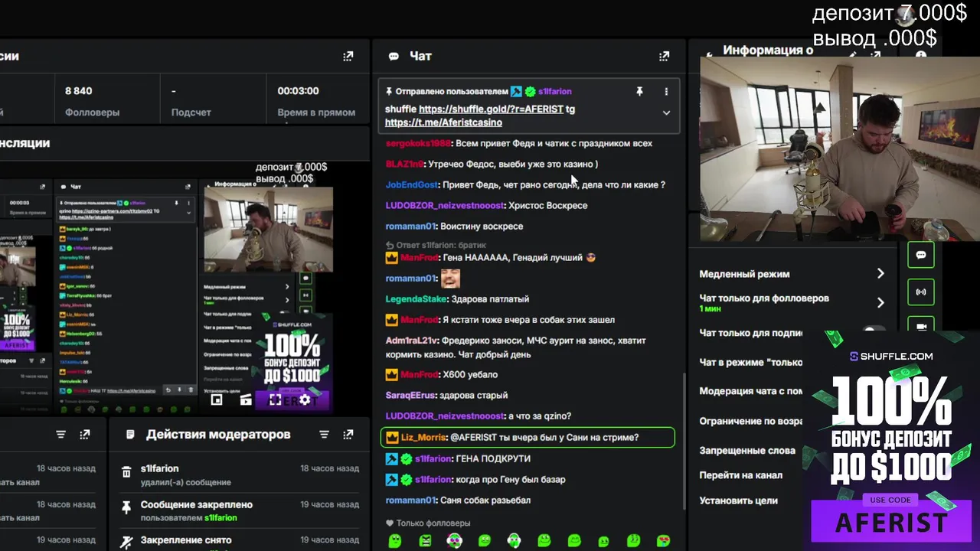Viewport: 980px width, 551px height.
Task: Click the document icon beside Действия модераторов
Action: (130, 435)
